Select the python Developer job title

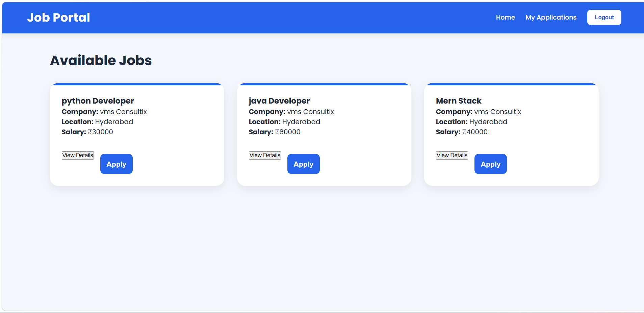click(98, 101)
